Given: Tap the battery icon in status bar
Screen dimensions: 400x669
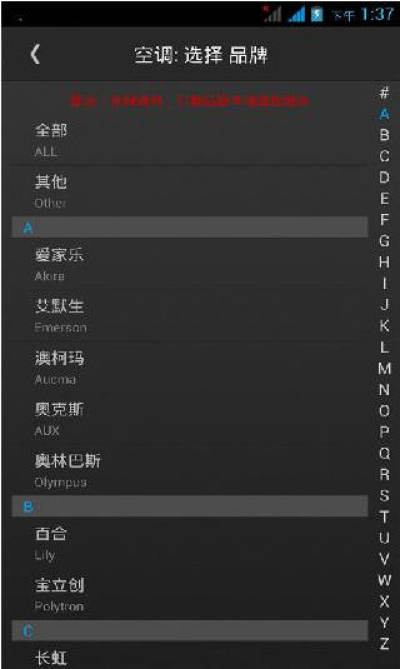Looking at the screenshot, I should point(317,15).
